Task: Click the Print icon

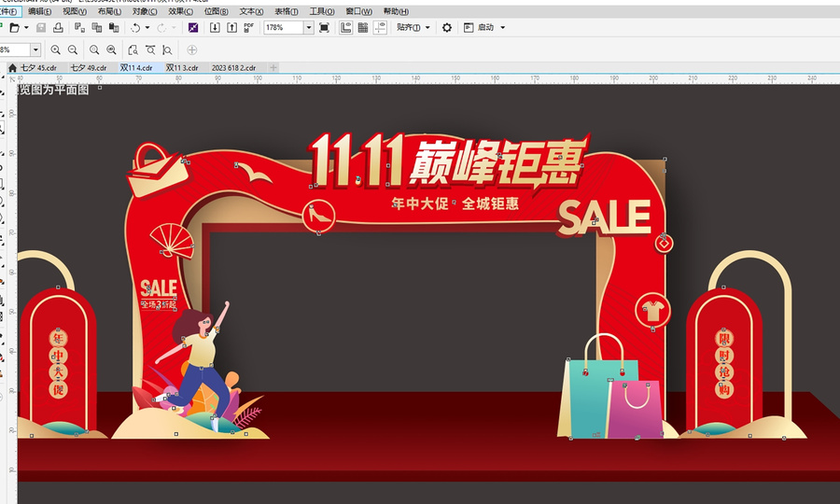Action: click(x=58, y=27)
